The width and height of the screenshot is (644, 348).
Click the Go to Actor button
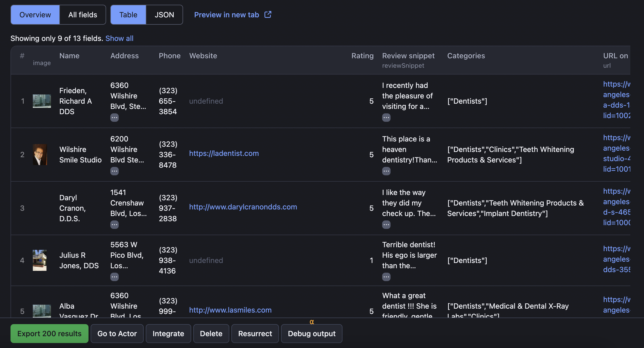pos(117,334)
